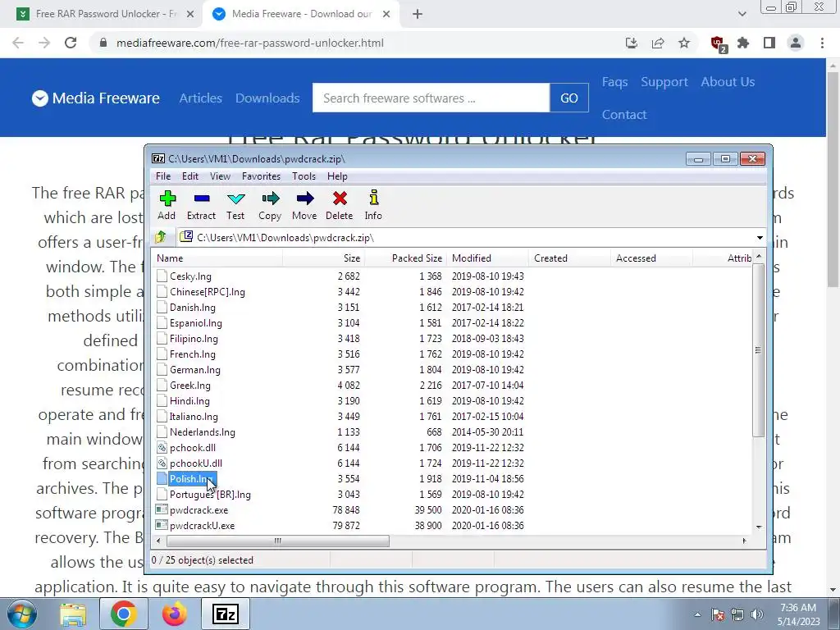Click the Chrome taskbar icon

pos(124,614)
